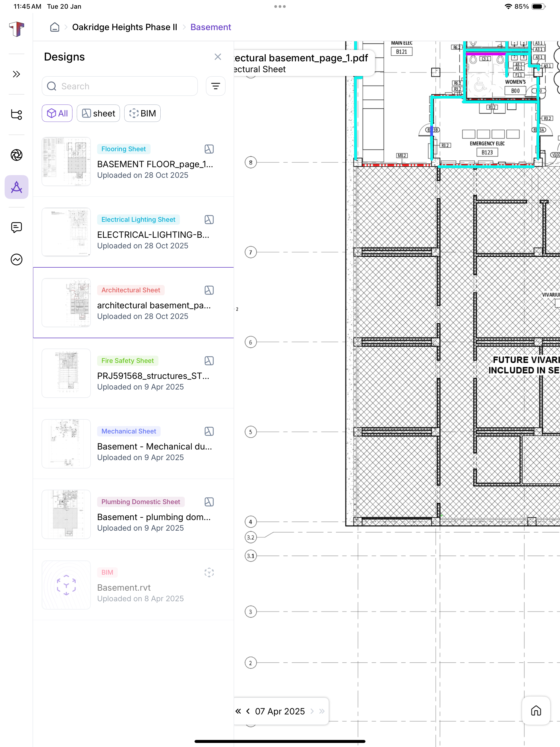
Task: Click grid line marker 8 on drawing
Action: (x=250, y=162)
